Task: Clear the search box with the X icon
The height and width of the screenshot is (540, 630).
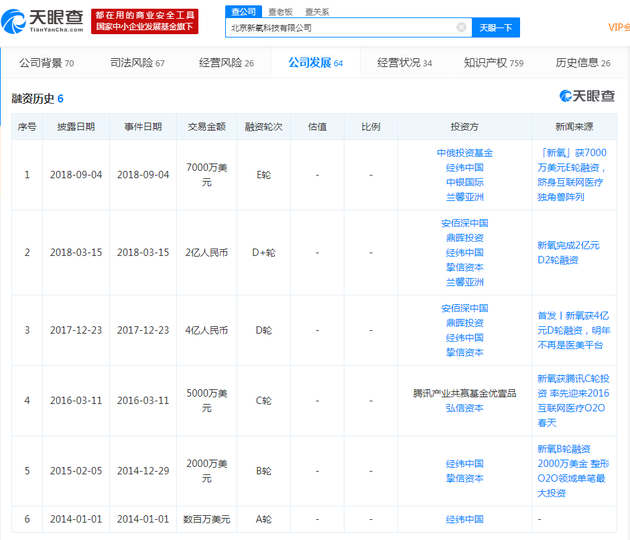Action: [x=461, y=28]
